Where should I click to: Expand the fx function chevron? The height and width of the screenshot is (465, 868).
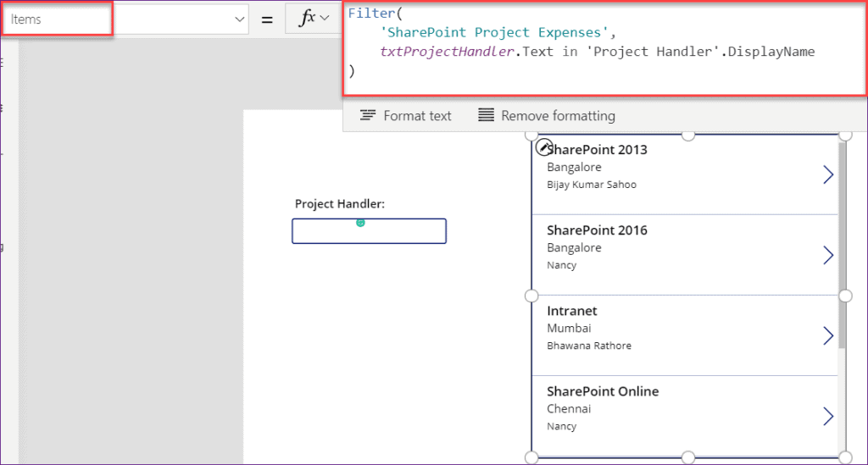tap(325, 19)
